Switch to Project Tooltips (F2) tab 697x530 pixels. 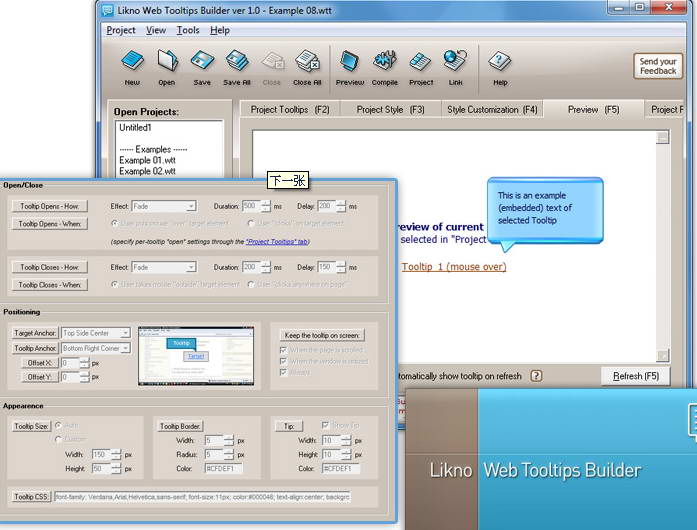tap(290, 109)
